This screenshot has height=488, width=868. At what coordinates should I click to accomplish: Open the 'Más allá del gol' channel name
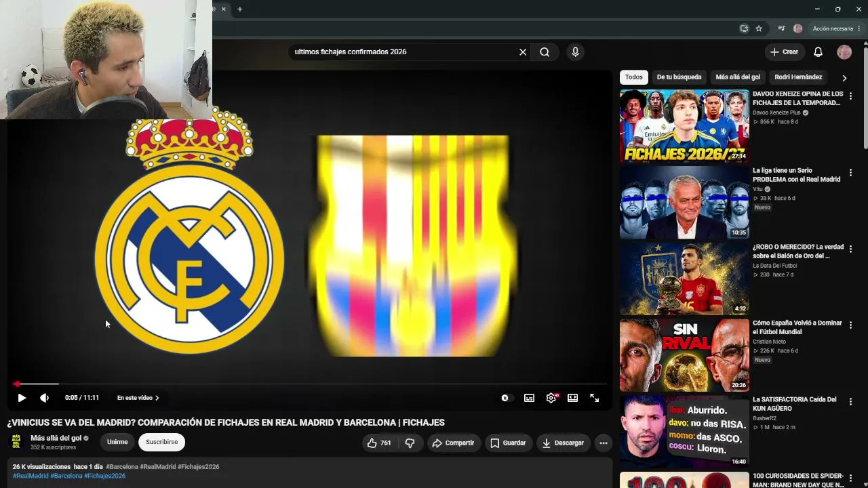pyautogui.click(x=56, y=439)
